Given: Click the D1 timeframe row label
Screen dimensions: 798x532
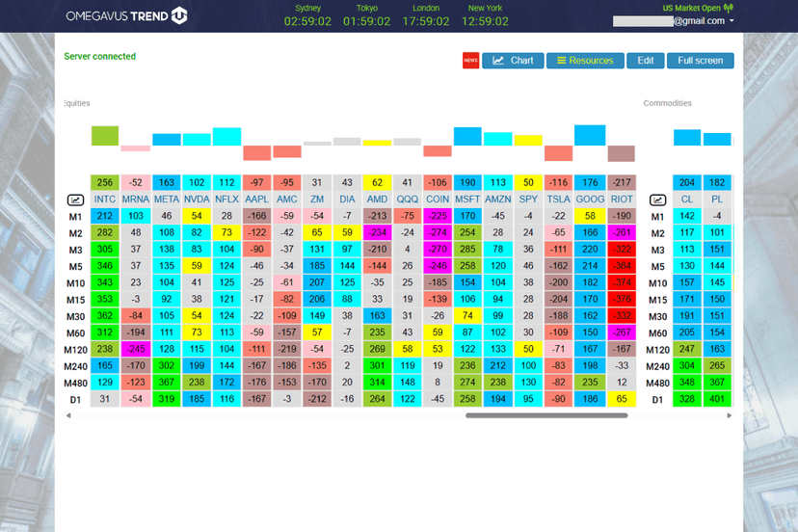Looking at the screenshot, I should pos(75,399).
